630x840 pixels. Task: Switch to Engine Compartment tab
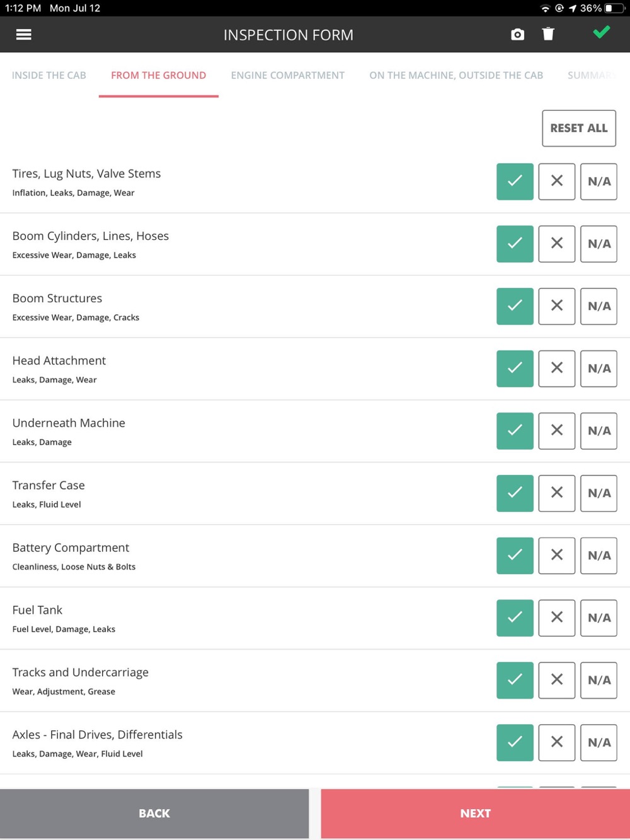pyautogui.click(x=288, y=76)
